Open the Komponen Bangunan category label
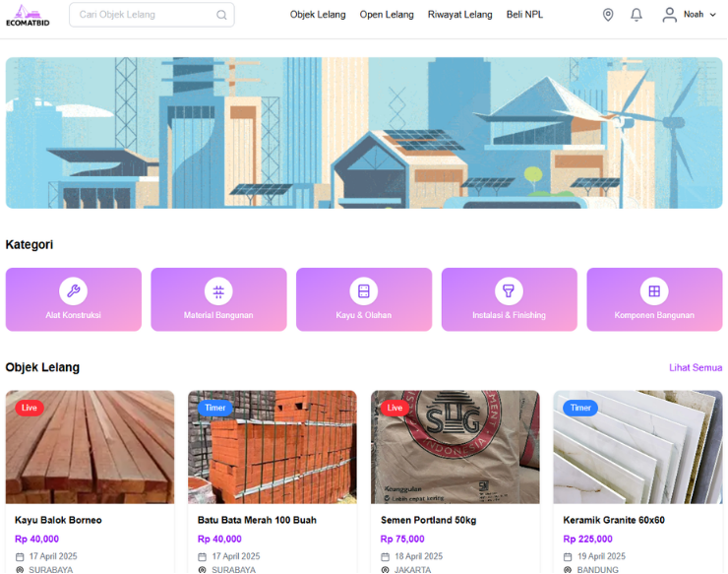 (654, 315)
